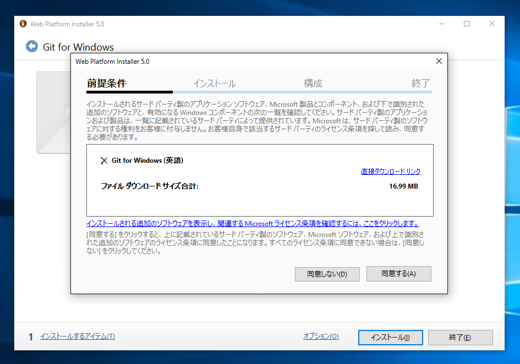Close the prerequisites dialog
Screen dimensions: 520x364
(x=439, y=61)
